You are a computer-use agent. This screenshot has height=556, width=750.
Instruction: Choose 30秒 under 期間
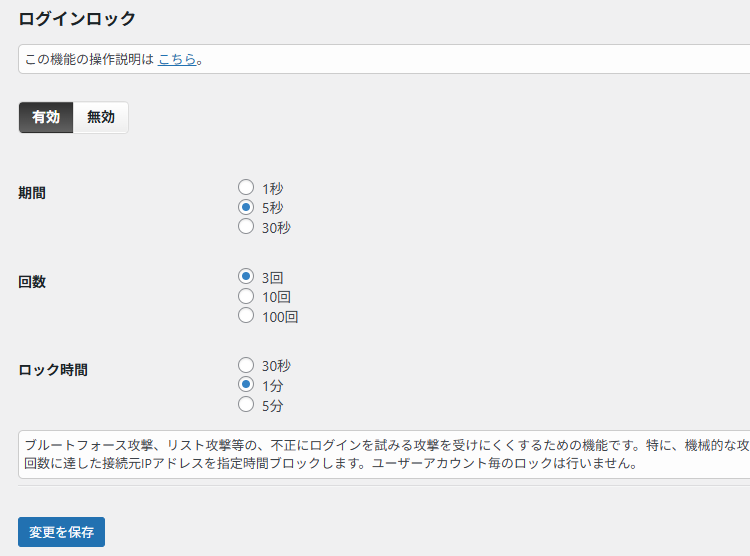pyautogui.click(x=246, y=227)
